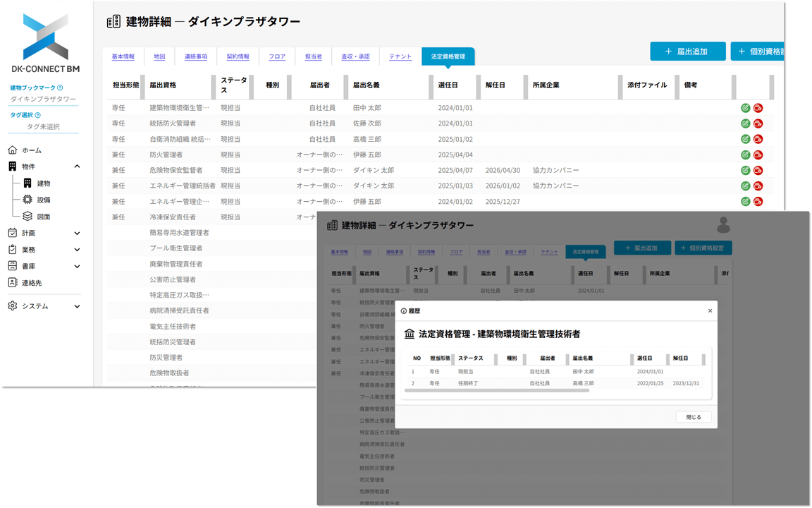Click the 連絡先 sidebar icon

13,282
